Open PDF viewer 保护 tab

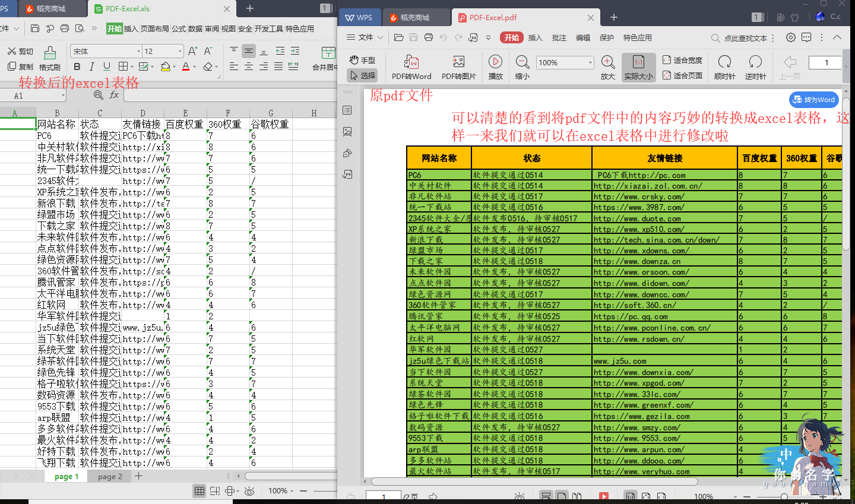(x=607, y=37)
